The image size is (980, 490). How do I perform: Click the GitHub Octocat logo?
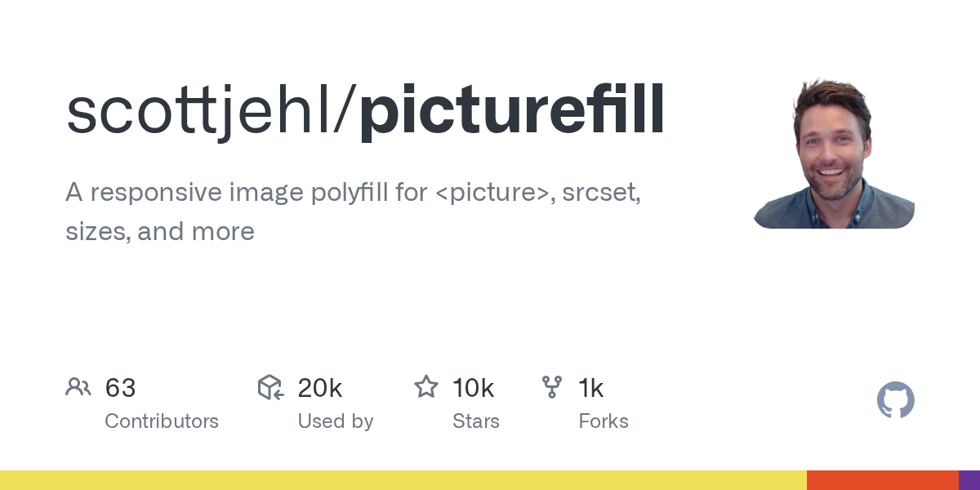(895, 401)
